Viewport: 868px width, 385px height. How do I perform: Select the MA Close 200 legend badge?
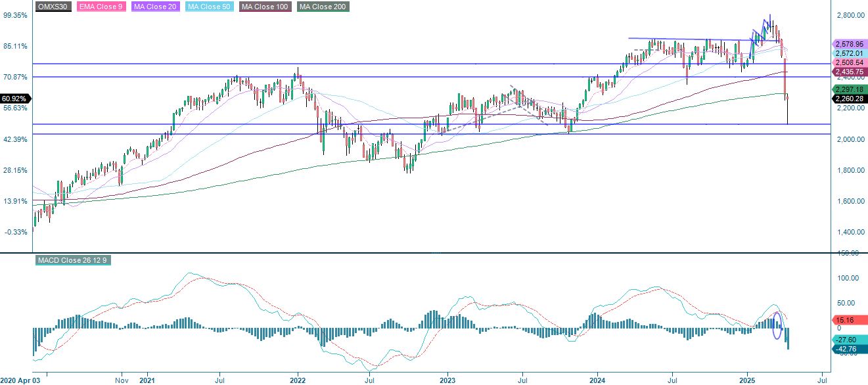(322, 7)
